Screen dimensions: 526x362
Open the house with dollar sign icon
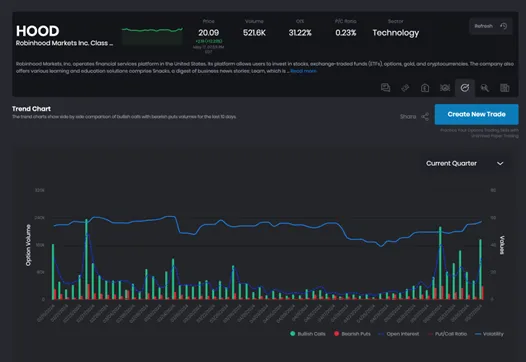tap(425, 88)
